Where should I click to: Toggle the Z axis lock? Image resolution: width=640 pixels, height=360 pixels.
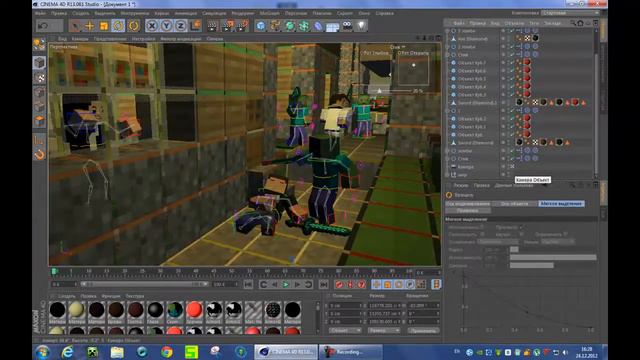(180, 26)
